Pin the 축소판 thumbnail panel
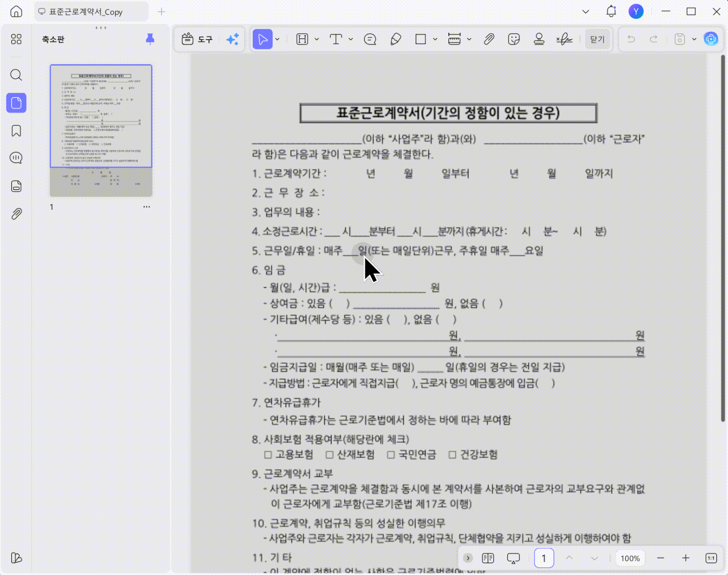This screenshot has height=575, width=728. (150, 40)
